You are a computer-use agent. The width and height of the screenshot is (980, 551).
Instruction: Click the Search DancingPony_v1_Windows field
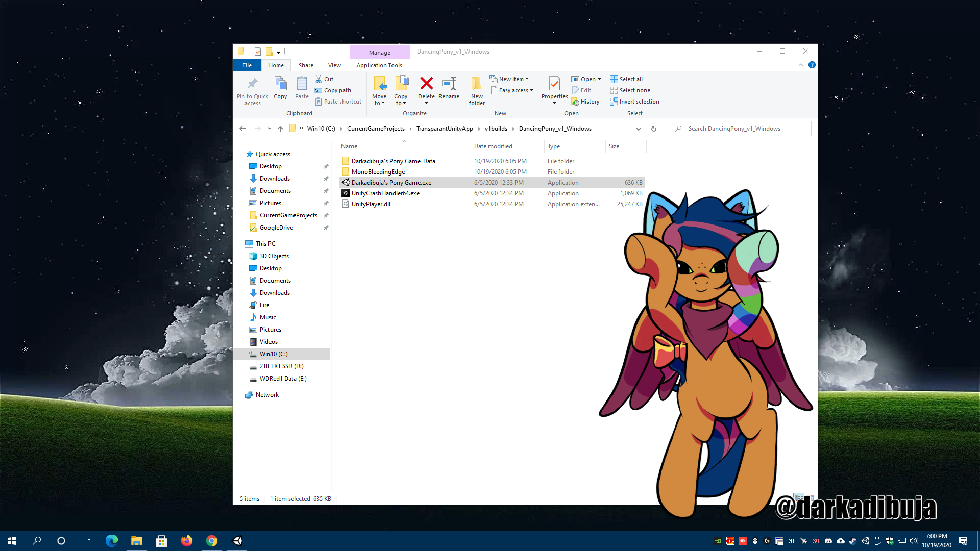pos(739,129)
